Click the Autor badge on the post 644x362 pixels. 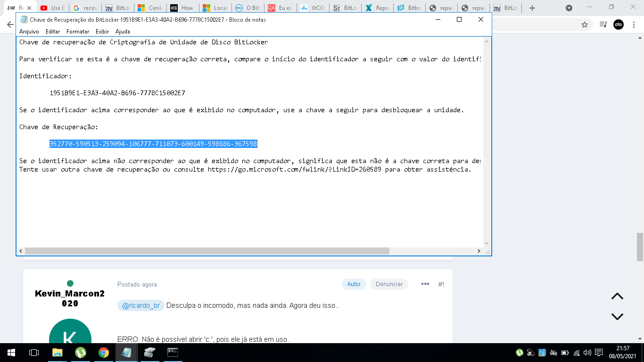[x=354, y=284]
